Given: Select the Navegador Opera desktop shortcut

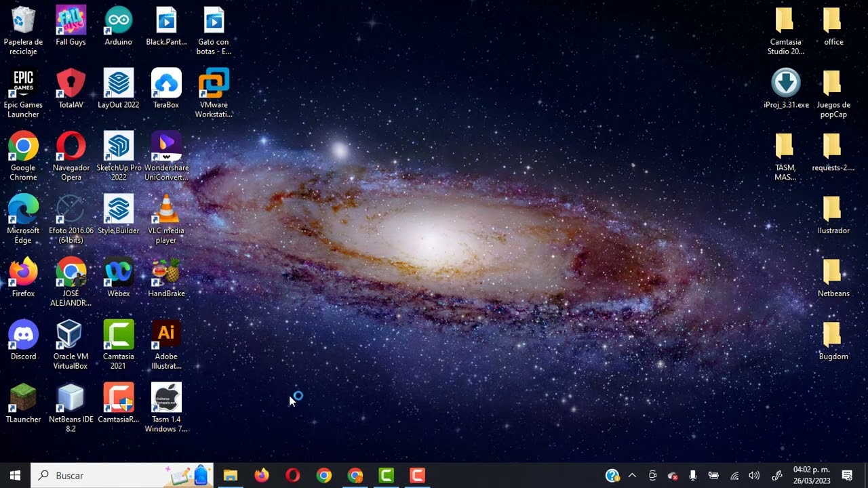Looking at the screenshot, I should [71, 157].
